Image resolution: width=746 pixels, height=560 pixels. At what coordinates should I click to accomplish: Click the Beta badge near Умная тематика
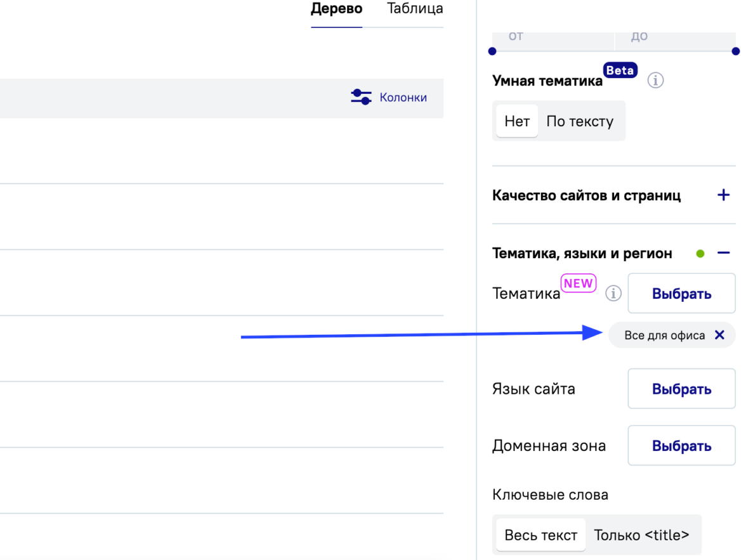(620, 70)
